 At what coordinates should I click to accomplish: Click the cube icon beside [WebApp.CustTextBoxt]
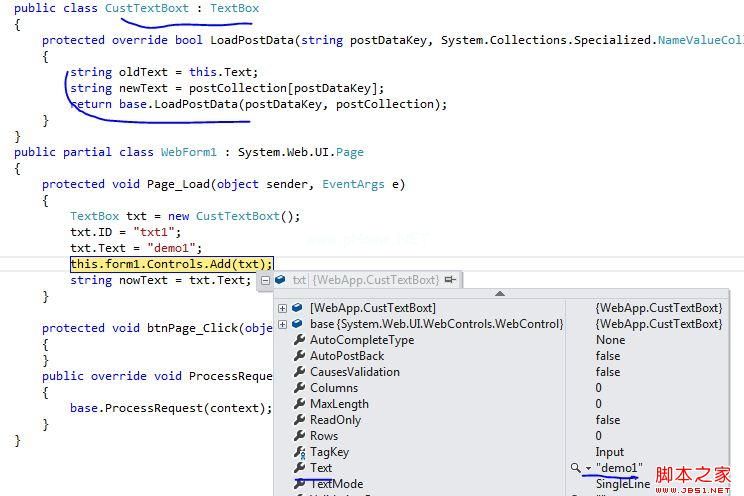click(x=298, y=308)
